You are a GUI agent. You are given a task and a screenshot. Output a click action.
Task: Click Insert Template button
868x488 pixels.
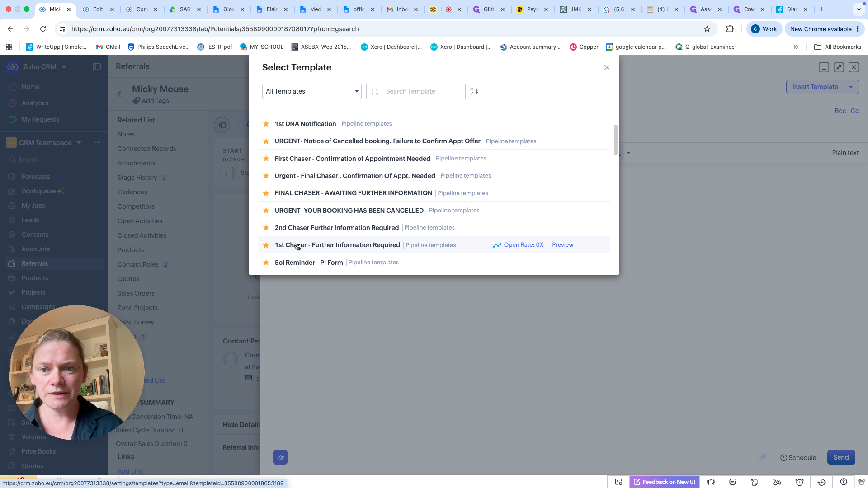815,87
